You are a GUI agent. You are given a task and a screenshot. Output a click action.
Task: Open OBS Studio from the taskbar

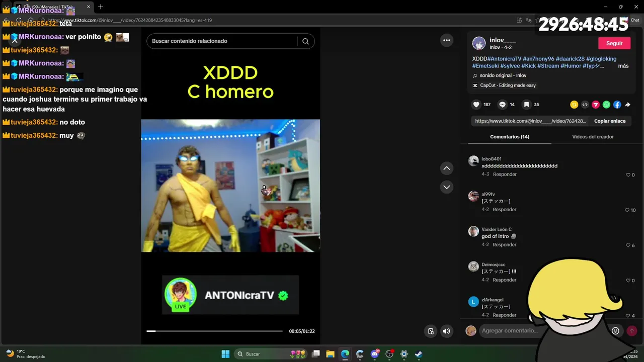(x=389, y=354)
